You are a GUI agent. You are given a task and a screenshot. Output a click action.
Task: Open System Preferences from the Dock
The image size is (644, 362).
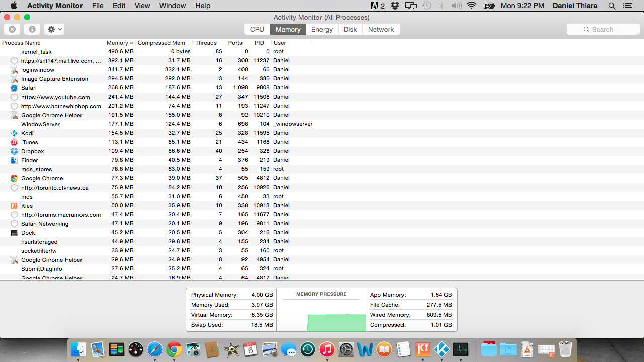click(x=346, y=349)
